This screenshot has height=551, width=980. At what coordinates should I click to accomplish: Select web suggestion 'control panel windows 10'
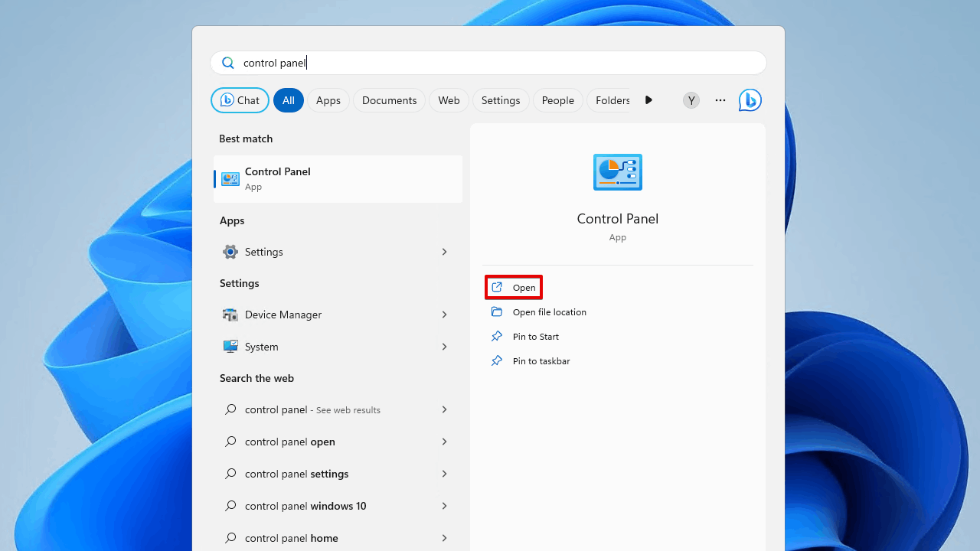(338, 506)
